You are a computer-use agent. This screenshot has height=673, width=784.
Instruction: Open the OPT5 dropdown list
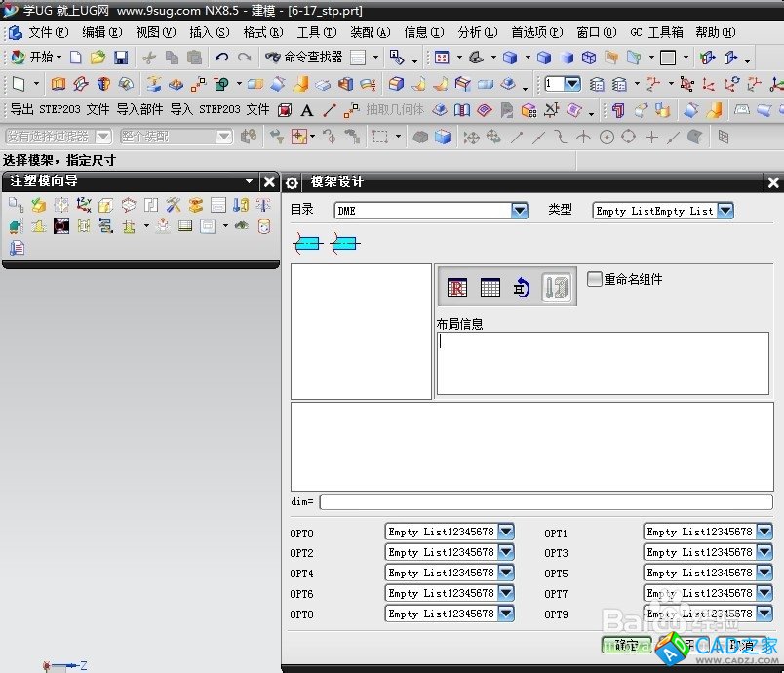[764, 573]
